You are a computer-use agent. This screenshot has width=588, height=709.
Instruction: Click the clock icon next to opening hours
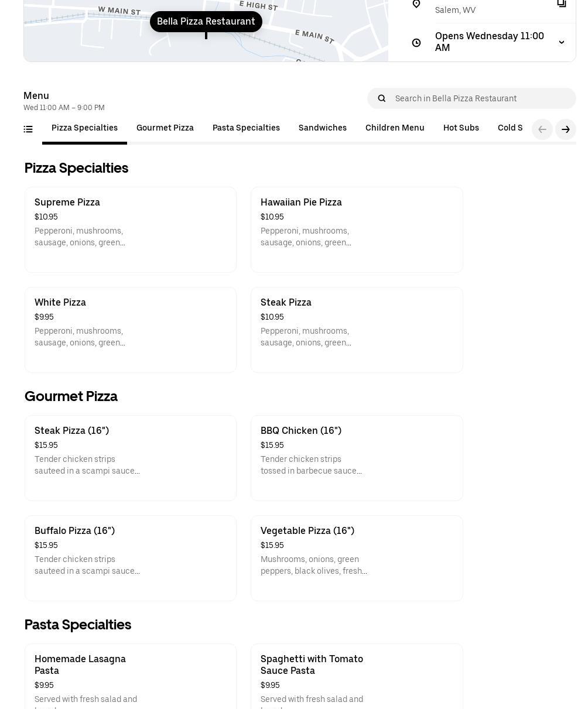click(x=416, y=43)
